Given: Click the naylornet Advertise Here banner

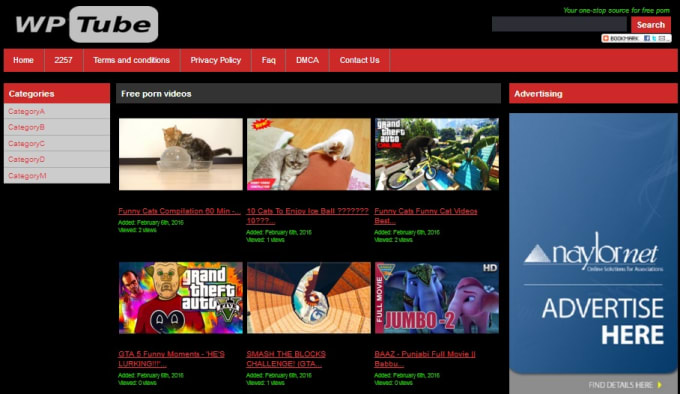Looking at the screenshot, I should click(593, 254).
